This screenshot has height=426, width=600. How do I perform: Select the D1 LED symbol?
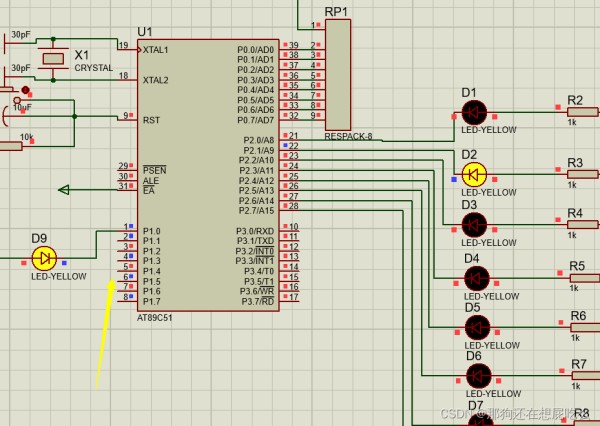pyautogui.click(x=475, y=113)
